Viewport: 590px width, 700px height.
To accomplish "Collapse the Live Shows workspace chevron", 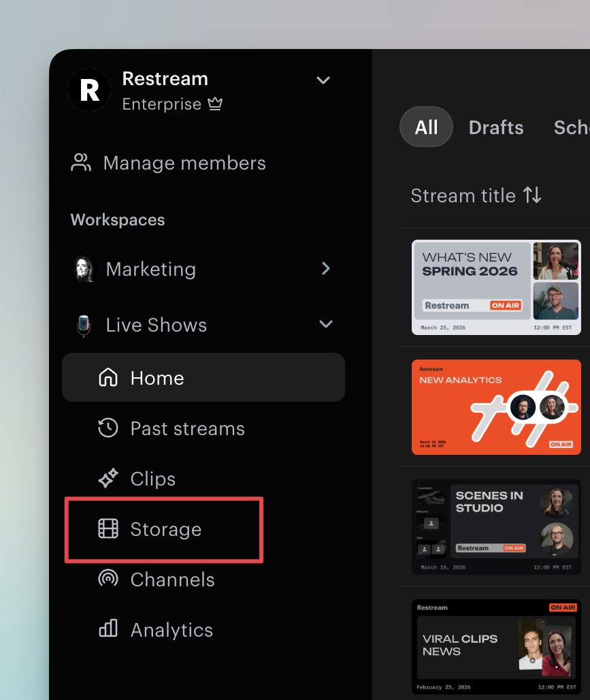I will [x=326, y=324].
